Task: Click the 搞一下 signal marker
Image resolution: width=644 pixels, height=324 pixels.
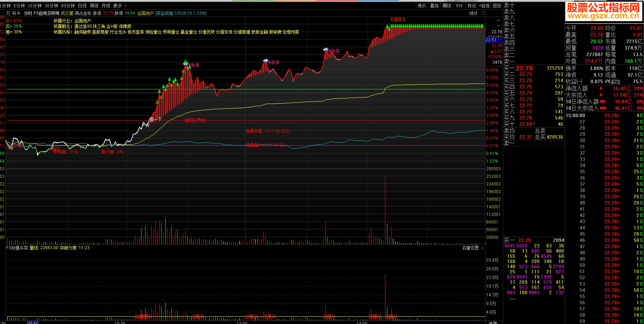Action: 155,120
